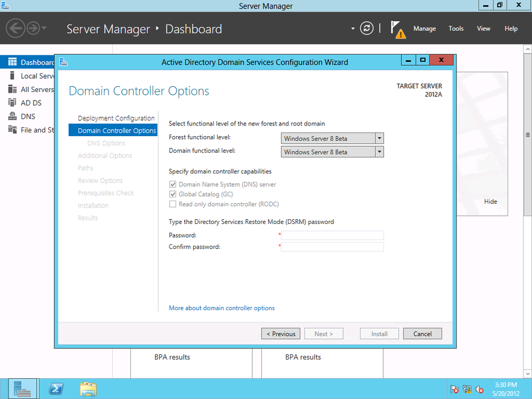Refresh the Server Manager dashboard
This screenshot has height=399, width=532.
click(367, 28)
